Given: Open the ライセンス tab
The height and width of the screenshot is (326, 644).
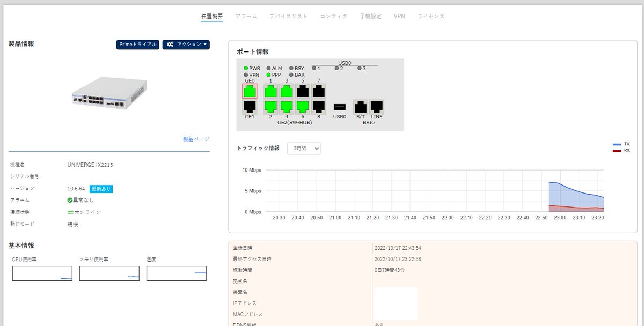Looking at the screenshot, I should pyautogui.click(x=431, y=16).
